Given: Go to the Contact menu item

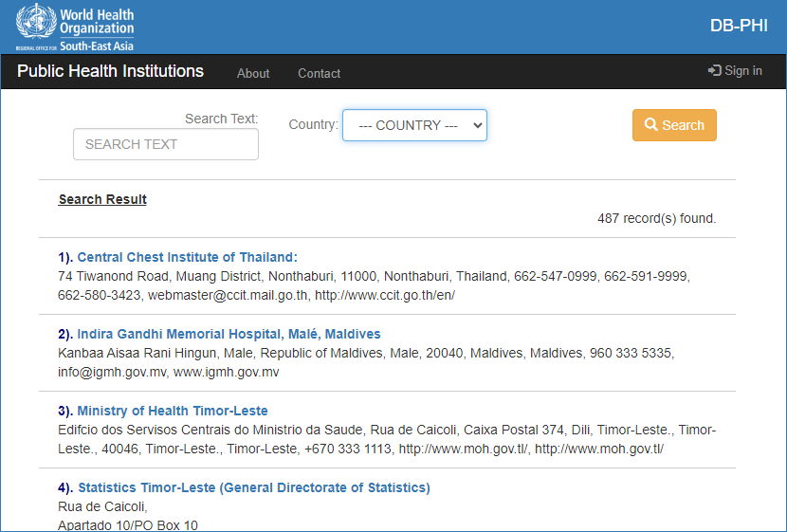Looking at the screenshot, I should click(319, 73).
